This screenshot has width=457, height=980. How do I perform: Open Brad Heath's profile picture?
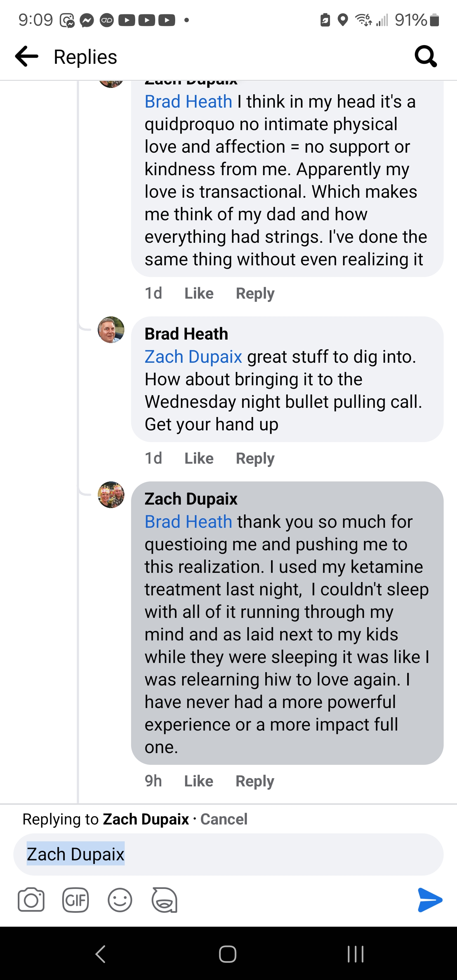pyautogui.click(x=111, y=330)
